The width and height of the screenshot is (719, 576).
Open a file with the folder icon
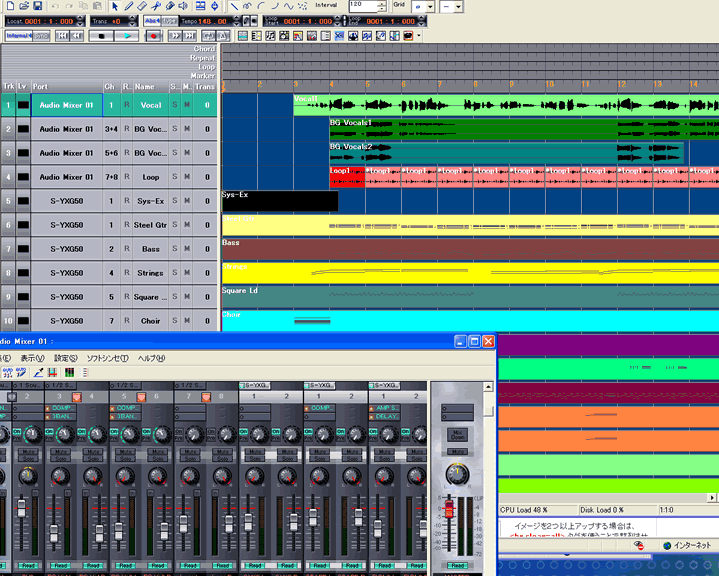24,6
